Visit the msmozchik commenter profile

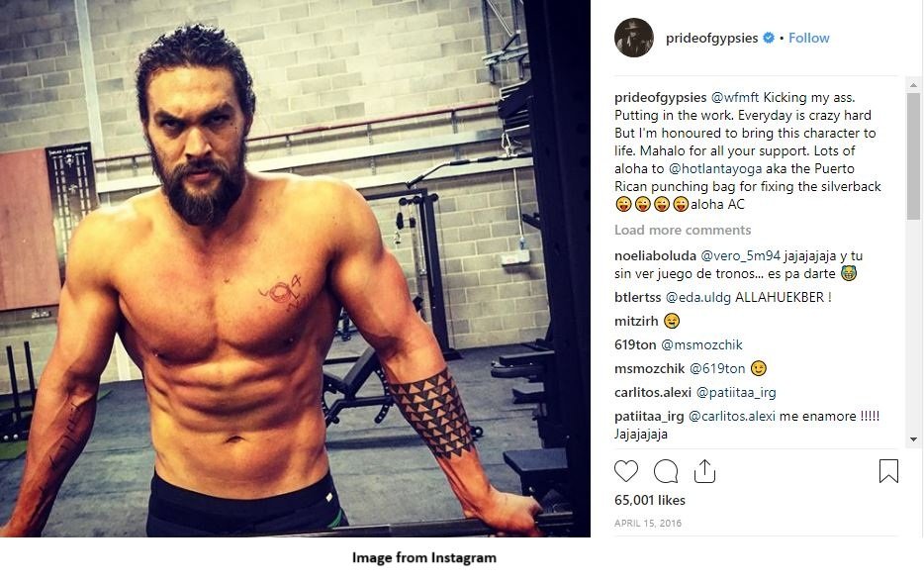pos(650,368)
